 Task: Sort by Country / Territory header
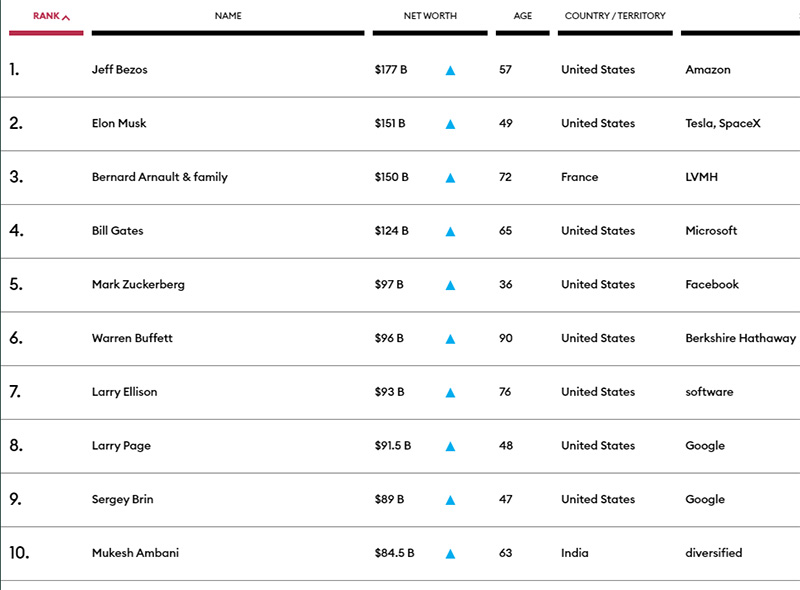(x=615, y=16)
